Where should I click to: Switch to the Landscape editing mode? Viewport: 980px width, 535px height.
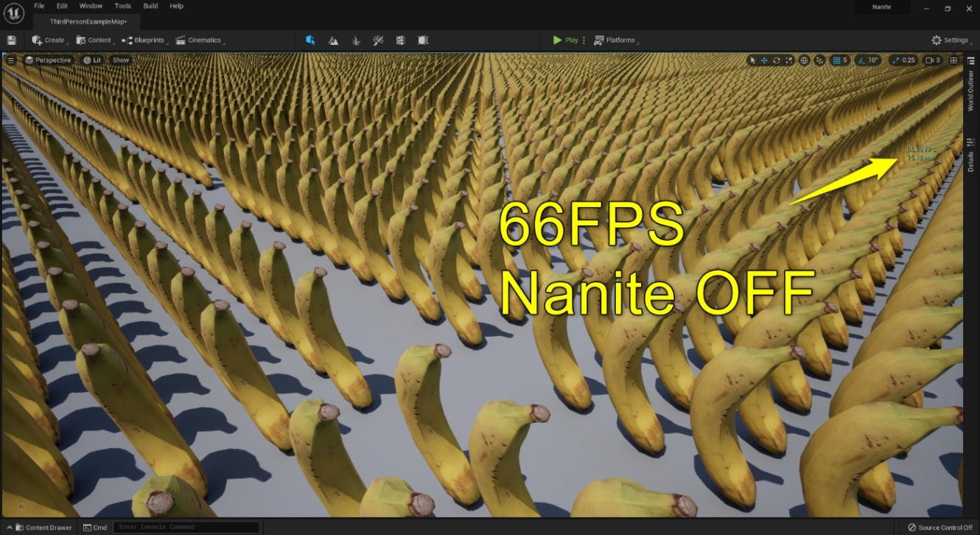point(334,41)
